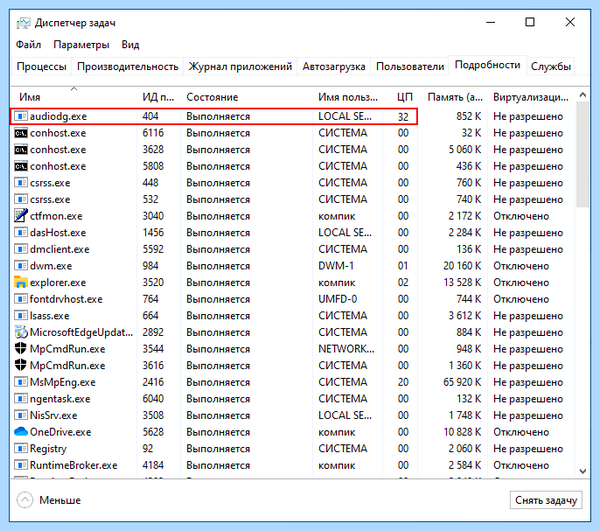The height and width of the screenshot is (531, 600).
Task: Select the lsass.exe process name
Action: 49,316
